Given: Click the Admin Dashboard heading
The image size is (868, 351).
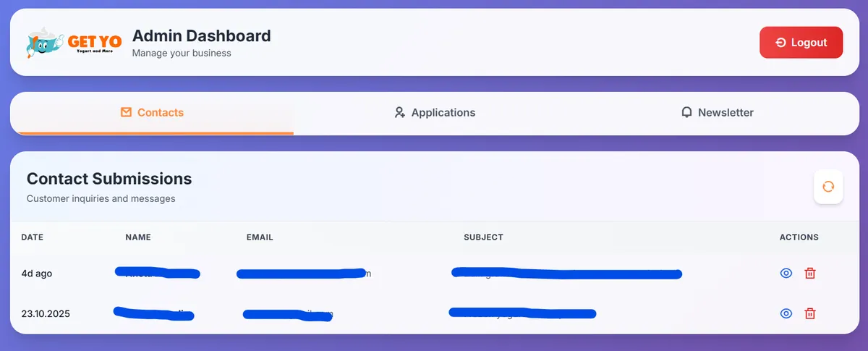Looking at the screenshot, I should point(201,35).
